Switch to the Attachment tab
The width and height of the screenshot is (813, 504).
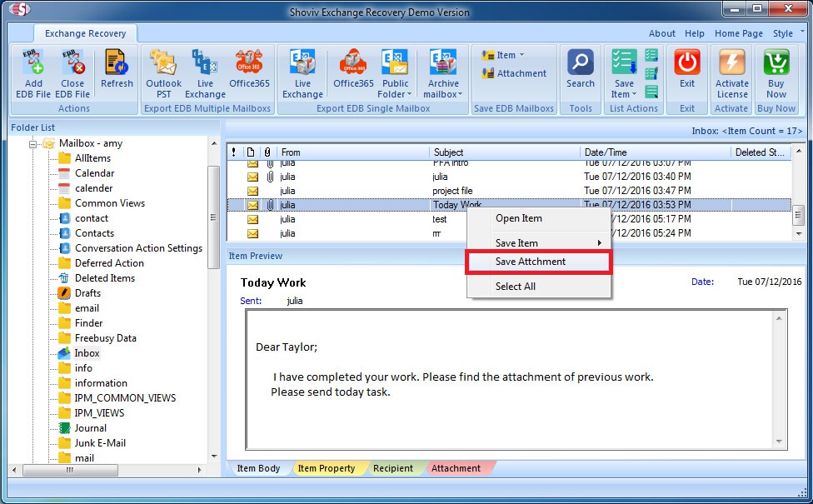point(456,468)
